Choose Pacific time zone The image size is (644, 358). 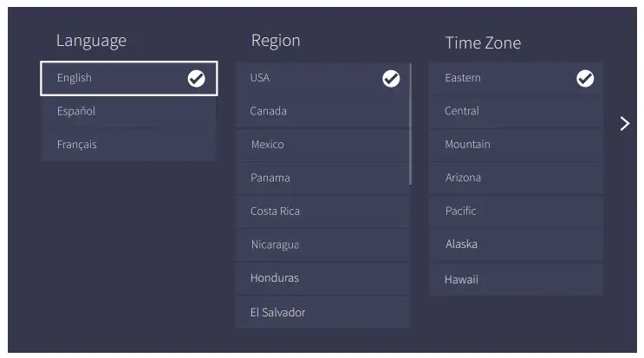(516, 211)
